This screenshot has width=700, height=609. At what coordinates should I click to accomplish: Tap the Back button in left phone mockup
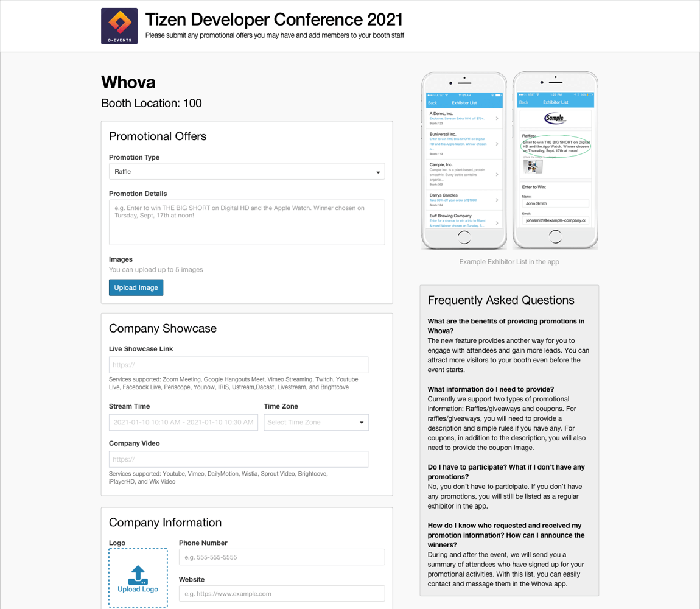(x=432, y=103)
